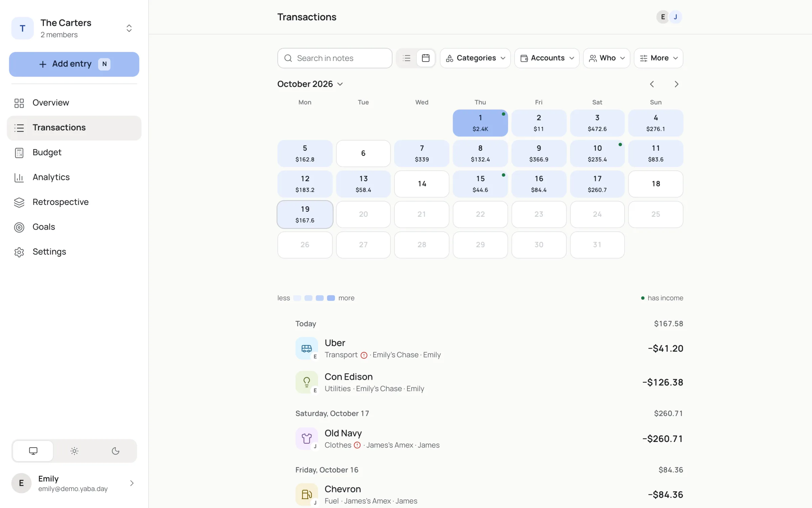This screenshot has width=812, height=508.
Task: Select dark theme moon icon
Action: 116,451
